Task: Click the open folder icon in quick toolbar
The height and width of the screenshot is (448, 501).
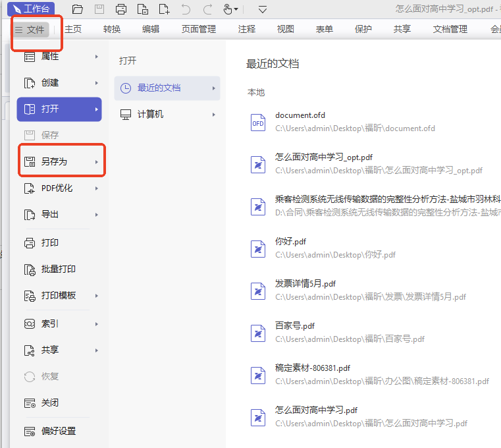Action: (78, 9)
